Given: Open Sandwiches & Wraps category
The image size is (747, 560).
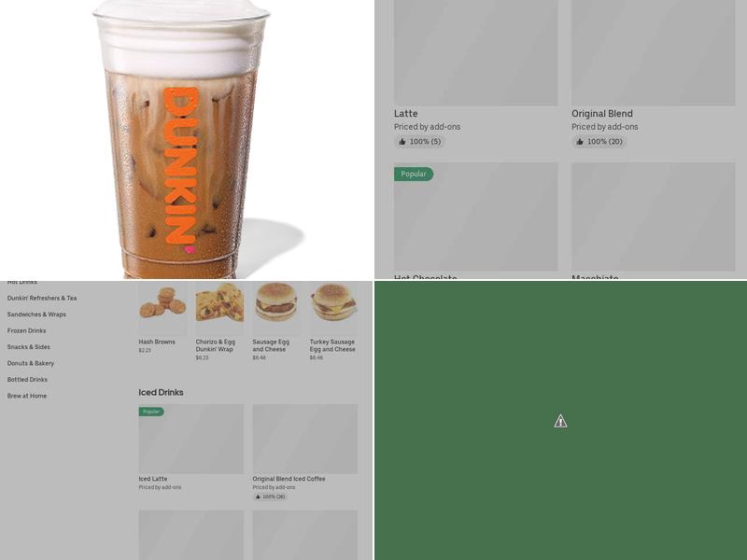Looking at the screenshot, I should (x=36, y=315).
